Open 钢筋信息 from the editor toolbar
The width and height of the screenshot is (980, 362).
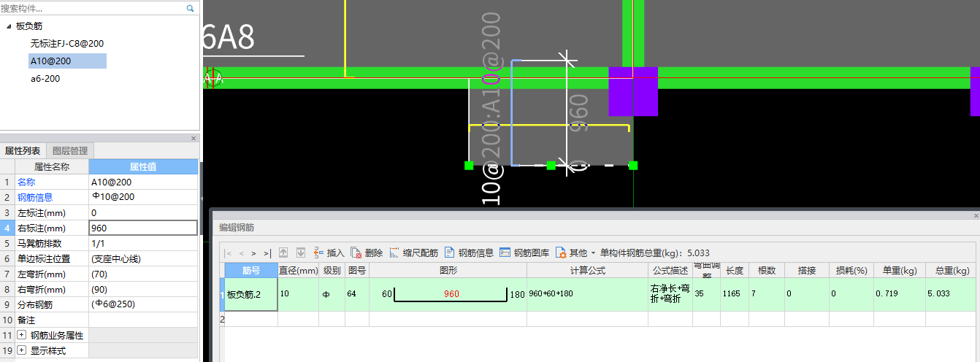470,253
